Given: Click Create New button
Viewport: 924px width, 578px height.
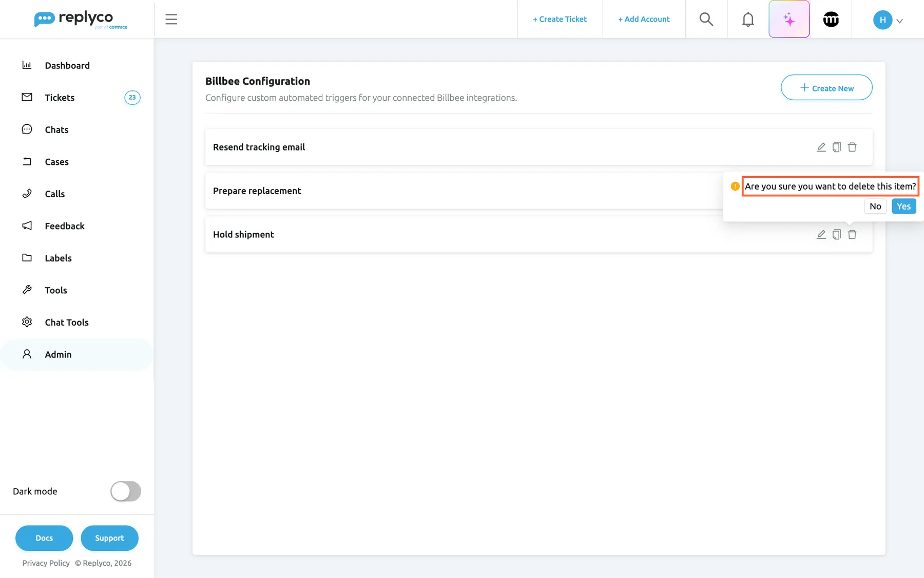Looking at the screenshot, I should point(826,88).
